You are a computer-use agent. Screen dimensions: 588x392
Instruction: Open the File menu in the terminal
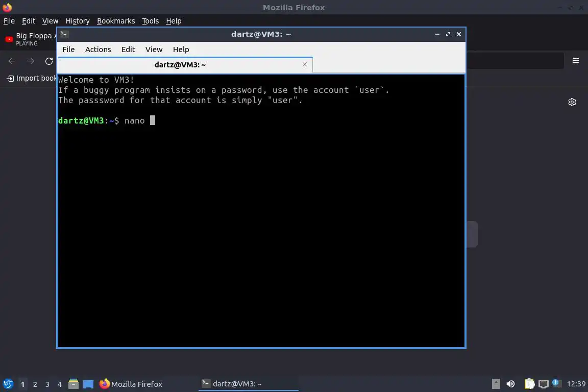(x=68, y=50)
